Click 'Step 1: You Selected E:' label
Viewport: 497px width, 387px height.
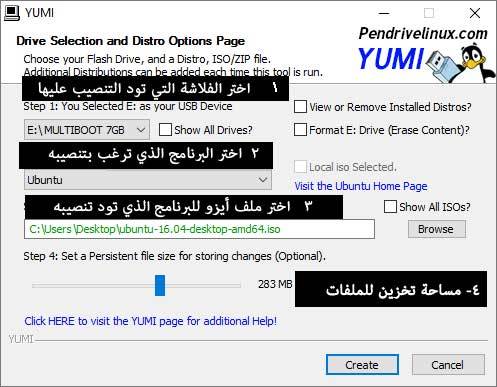tap(128, 106)
